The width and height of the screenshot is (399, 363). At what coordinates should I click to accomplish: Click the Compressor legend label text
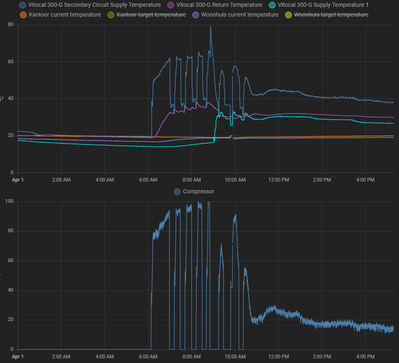(x=198, y=192)
